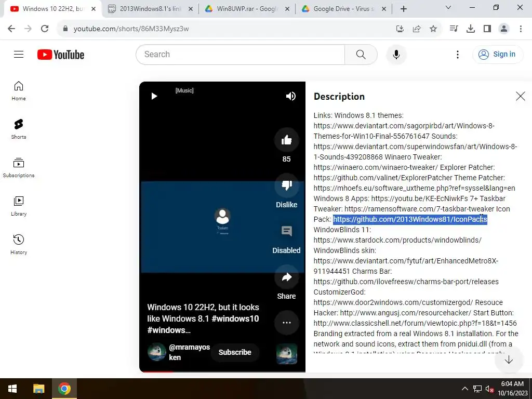Click the disabled comments icon

tap(286, 231)
